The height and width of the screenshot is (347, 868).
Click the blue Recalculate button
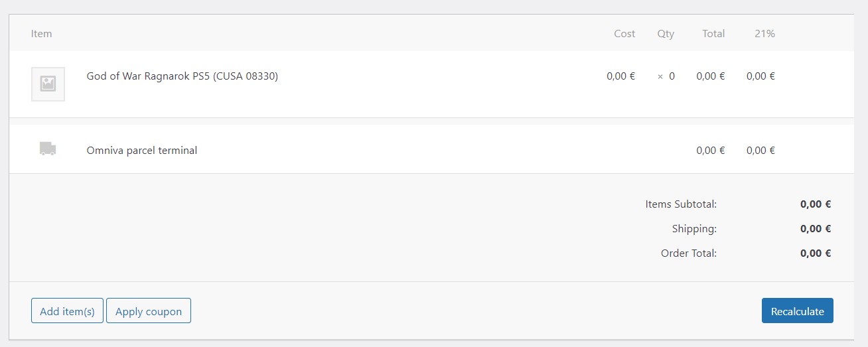click(x=798, y=311)
